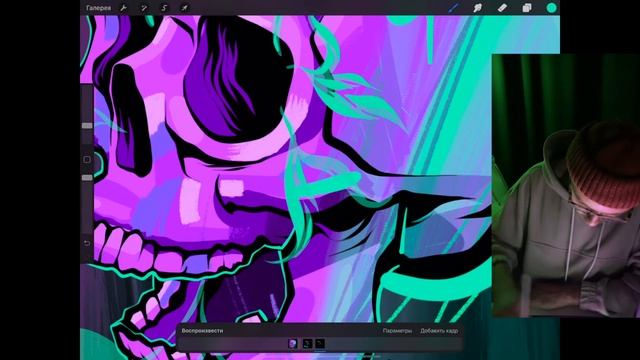Open the Галерея gallery
Viewport: 640px width, 360px height.
[98, 8]
